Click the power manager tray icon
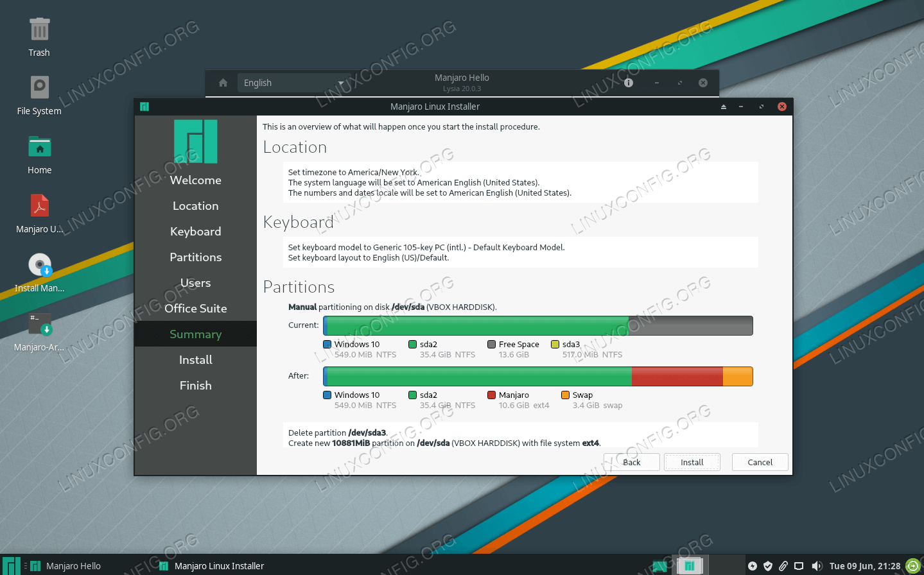Viewport: 924px width, 575px height. (753, 566)
